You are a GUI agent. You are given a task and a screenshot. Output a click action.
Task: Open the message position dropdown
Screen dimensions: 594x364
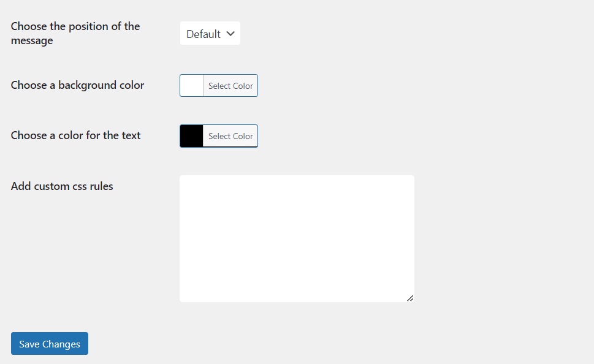[x=210, y=34]
